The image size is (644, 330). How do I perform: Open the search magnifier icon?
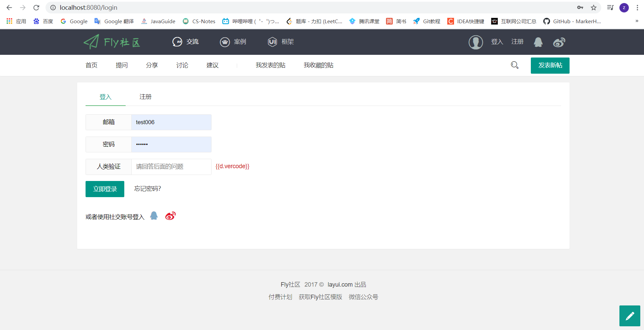pyautogui.click(x=514, y=65)
